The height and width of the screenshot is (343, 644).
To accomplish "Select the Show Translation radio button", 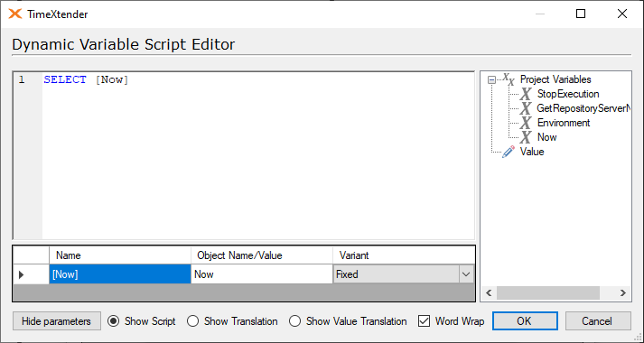I will pos(192,320).
